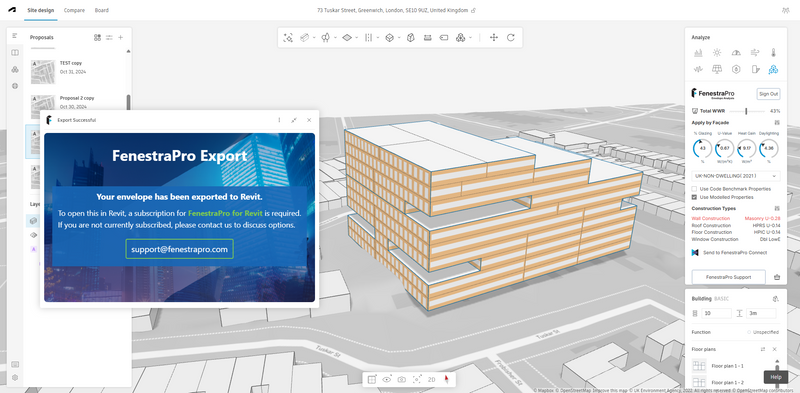800x393 pixels.
Task: Click Send to FenestraPro Connect
Action: point(730,253)
